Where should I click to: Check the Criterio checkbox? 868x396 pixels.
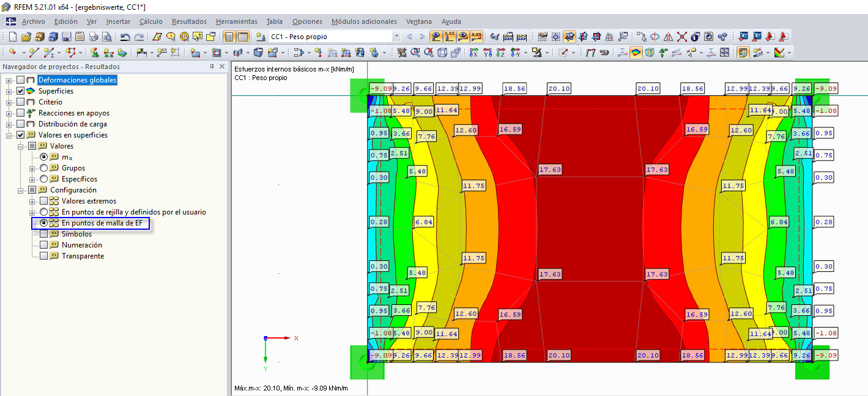(21, 102)
